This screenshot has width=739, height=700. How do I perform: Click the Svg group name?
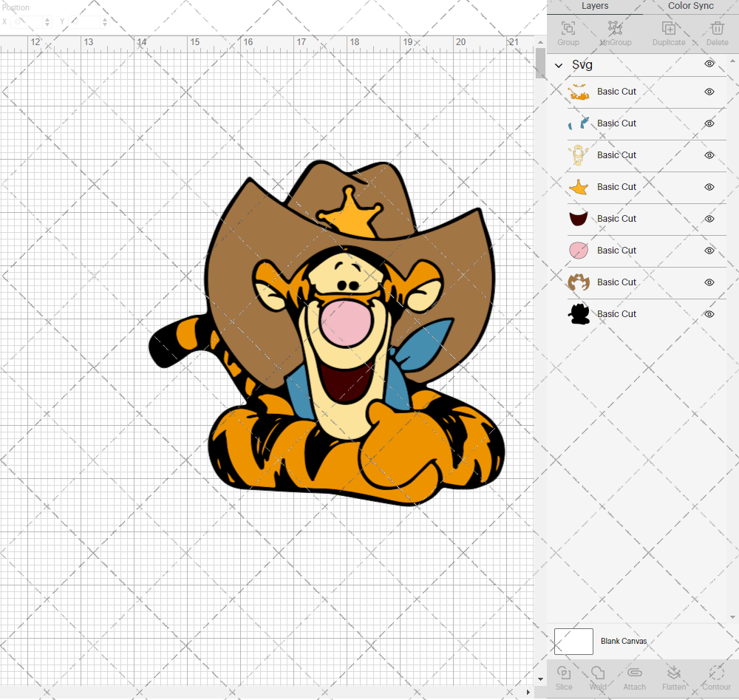pos(582,65)
